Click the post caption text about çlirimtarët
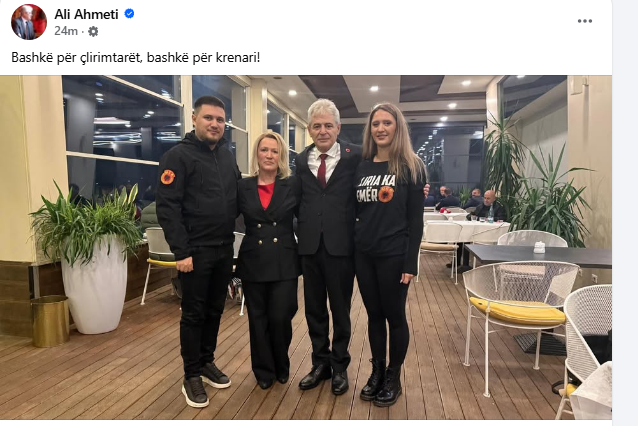This screenshot has height=426, width=638. [135, 57]
